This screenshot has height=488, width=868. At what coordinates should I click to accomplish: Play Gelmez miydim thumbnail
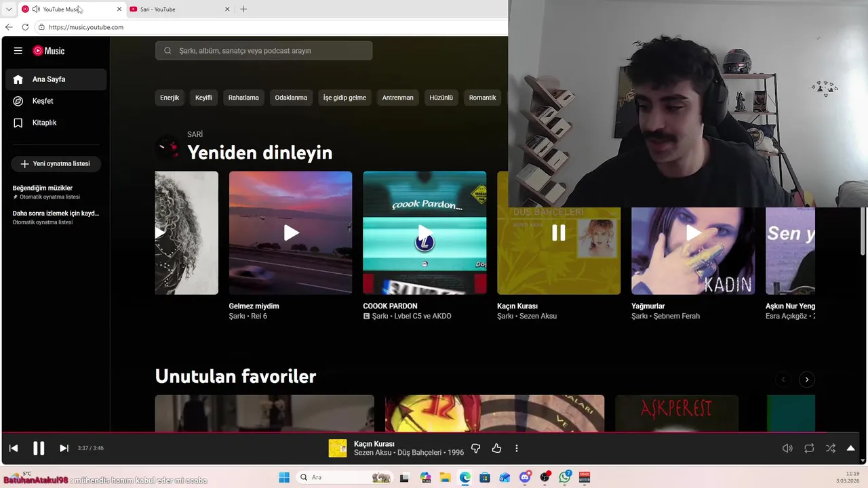290,232
